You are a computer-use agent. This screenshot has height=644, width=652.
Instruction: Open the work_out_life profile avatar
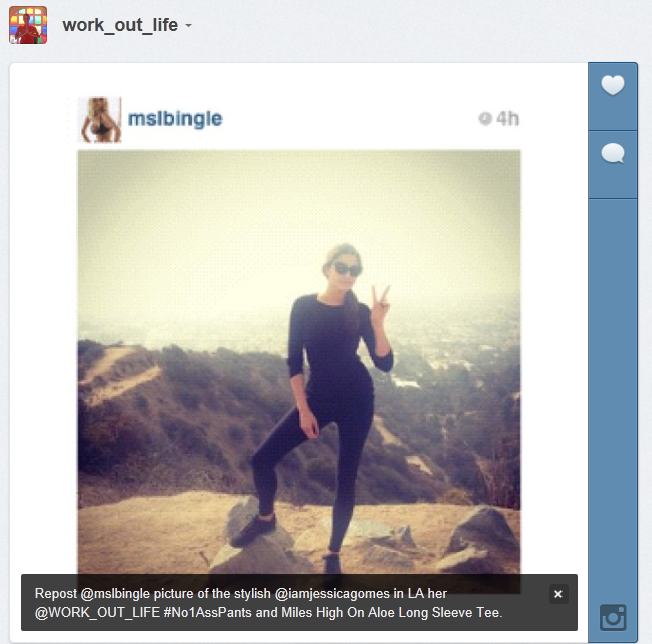[28, 25]
